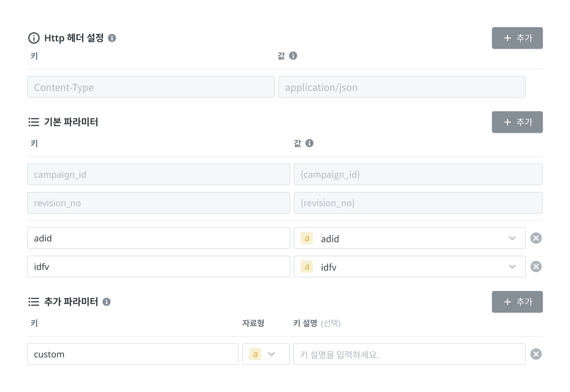Image resolution: width=570 pixels, height=392 pixels.
Task: Click the adid key input field
Action: 158,238
